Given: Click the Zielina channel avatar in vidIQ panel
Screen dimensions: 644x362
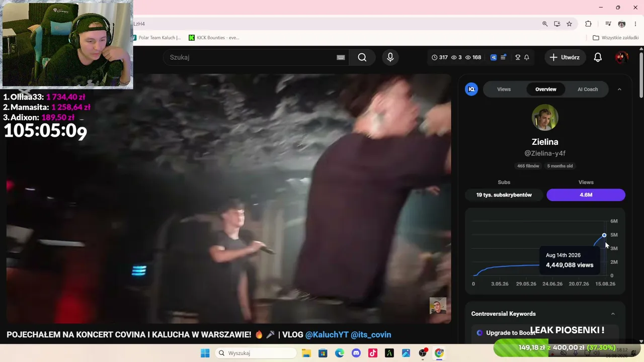Looking at the screenshot, I should [545, 118].
